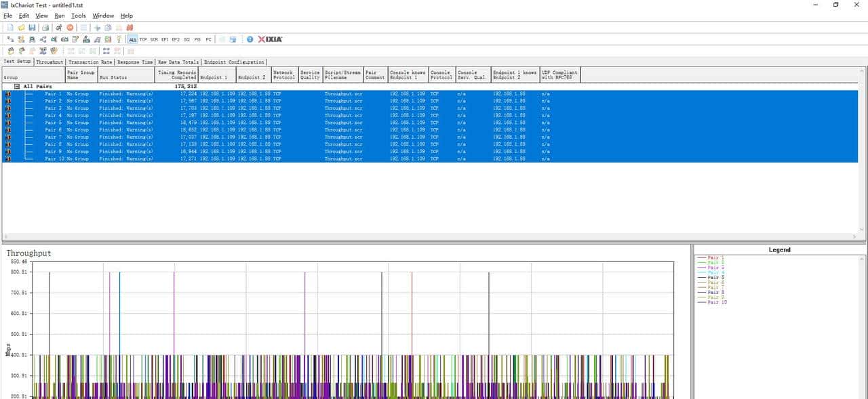The width and height of the screenshot is (868, 399).
Task: Click the IXIA logo in toolbar
Action: (x=270, y=39)
